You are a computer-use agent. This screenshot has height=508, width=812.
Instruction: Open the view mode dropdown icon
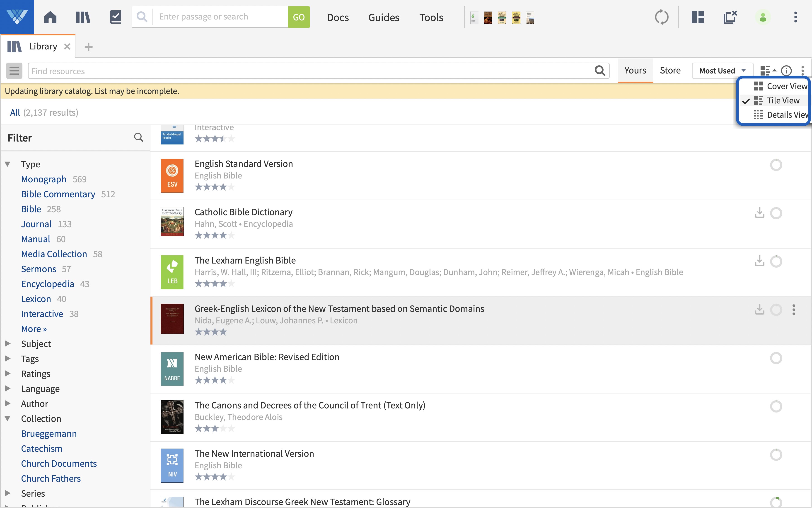pos(768,71)
